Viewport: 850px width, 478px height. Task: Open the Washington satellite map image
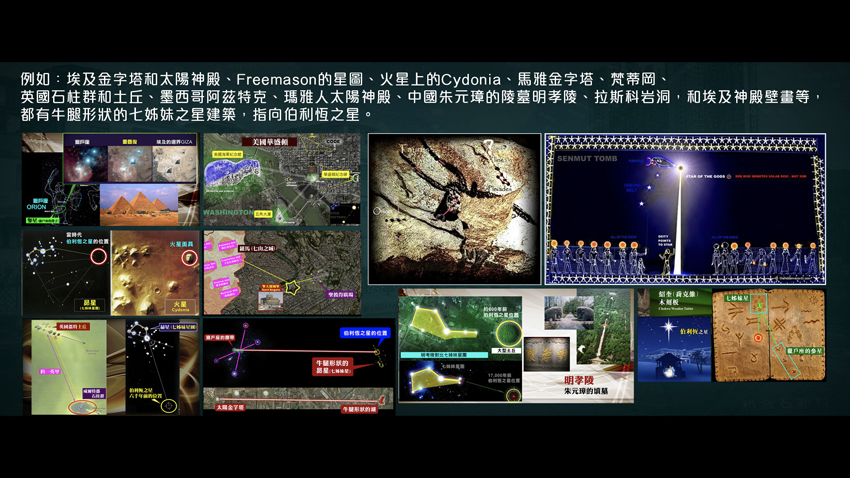pyautogui.click(x=282, y=179)
